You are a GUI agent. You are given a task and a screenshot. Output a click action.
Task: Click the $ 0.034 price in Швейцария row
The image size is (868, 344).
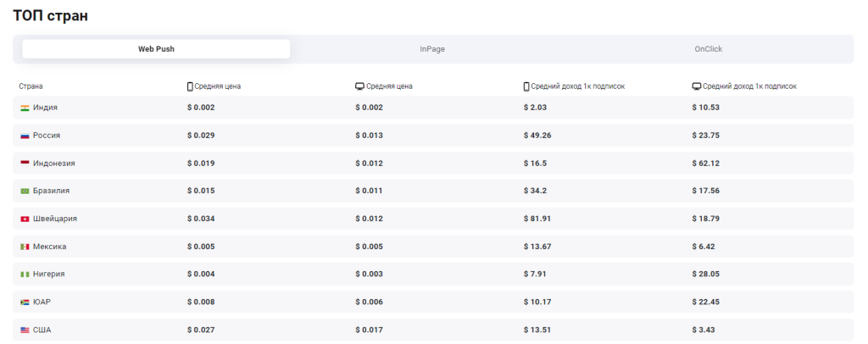pos(201,219)
